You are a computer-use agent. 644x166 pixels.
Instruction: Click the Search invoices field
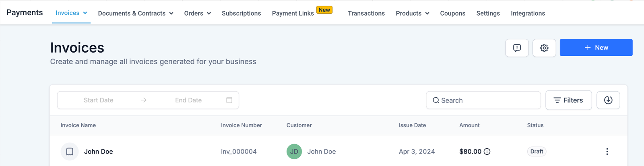point(483,100)
